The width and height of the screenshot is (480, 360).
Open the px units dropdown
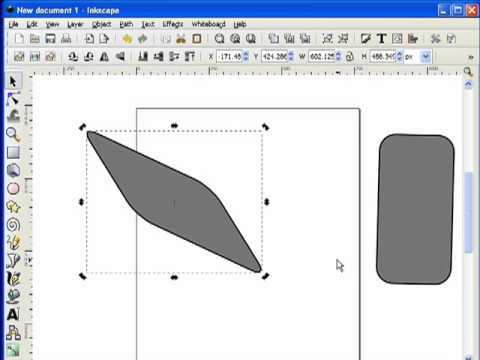425,57
